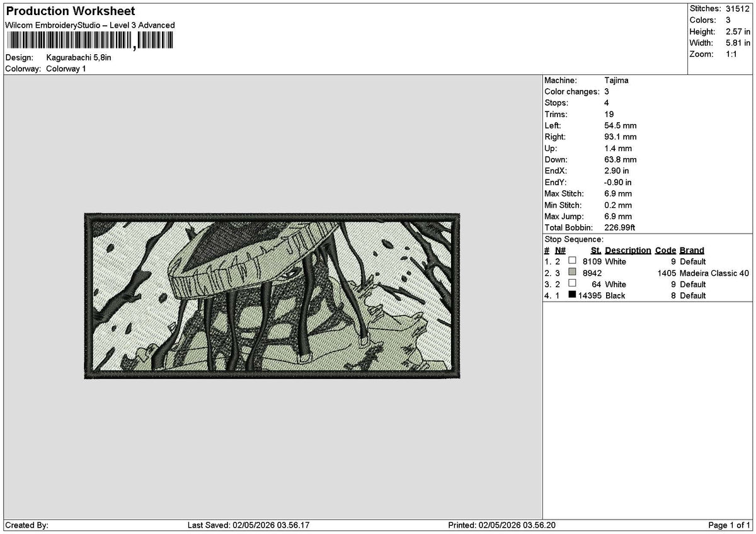
Task: Click the "Stop Sequence:" heading
Action: [x=574, y=239]
